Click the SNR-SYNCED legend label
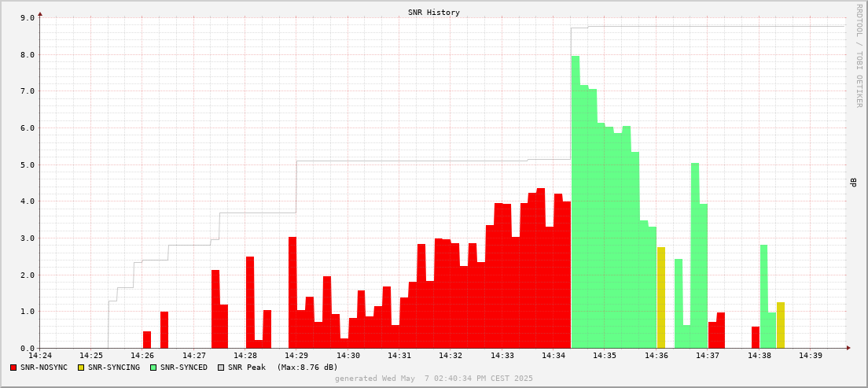Image resolution: width=868 pixels, height=388 pixels. tap(184, 368)
